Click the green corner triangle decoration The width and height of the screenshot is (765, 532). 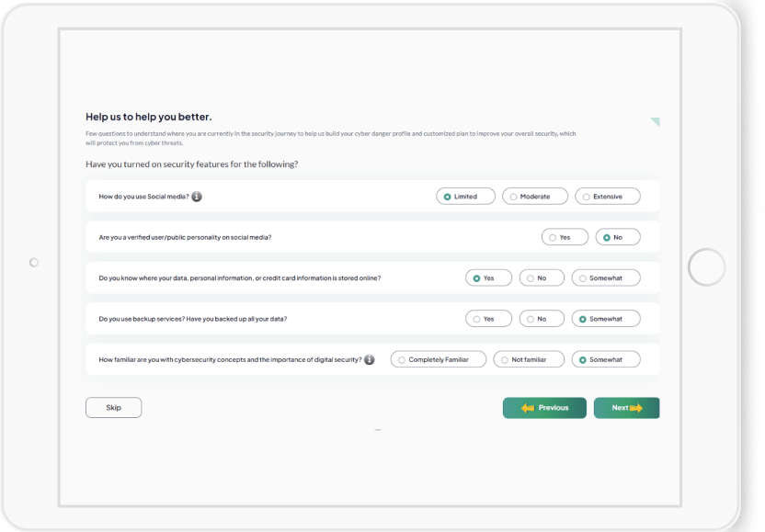(655, 121)
